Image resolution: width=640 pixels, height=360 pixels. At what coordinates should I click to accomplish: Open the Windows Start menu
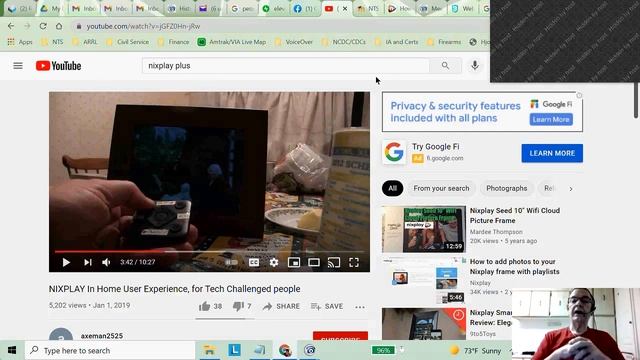(12, 350)
